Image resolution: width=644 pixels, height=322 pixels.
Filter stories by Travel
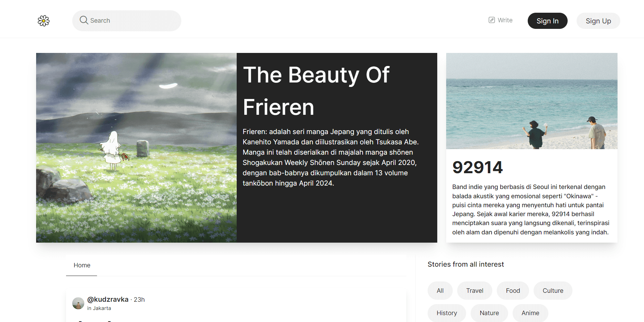(475, 291)
